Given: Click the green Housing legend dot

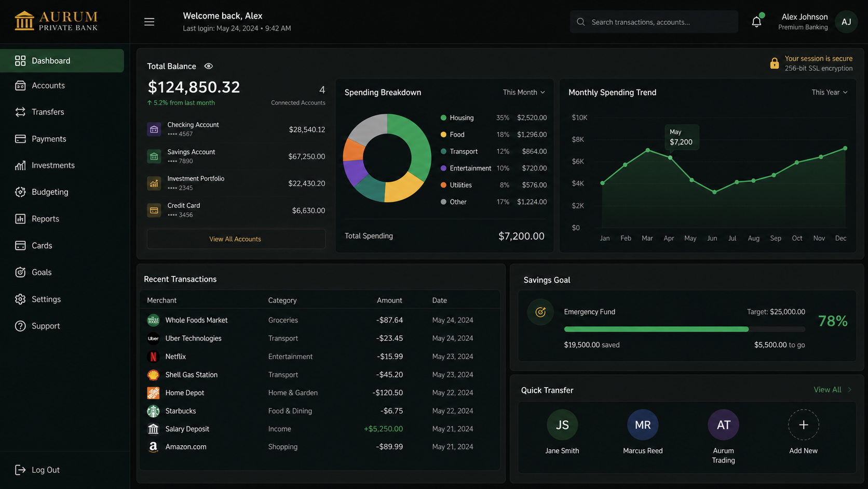Looking at the screenshot, I should 443,118.
